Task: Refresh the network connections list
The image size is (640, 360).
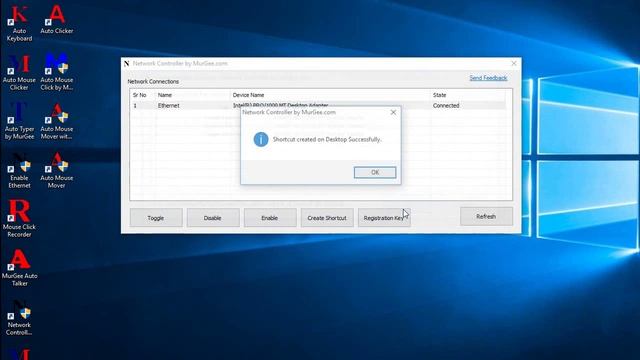Action: [486, 216]
